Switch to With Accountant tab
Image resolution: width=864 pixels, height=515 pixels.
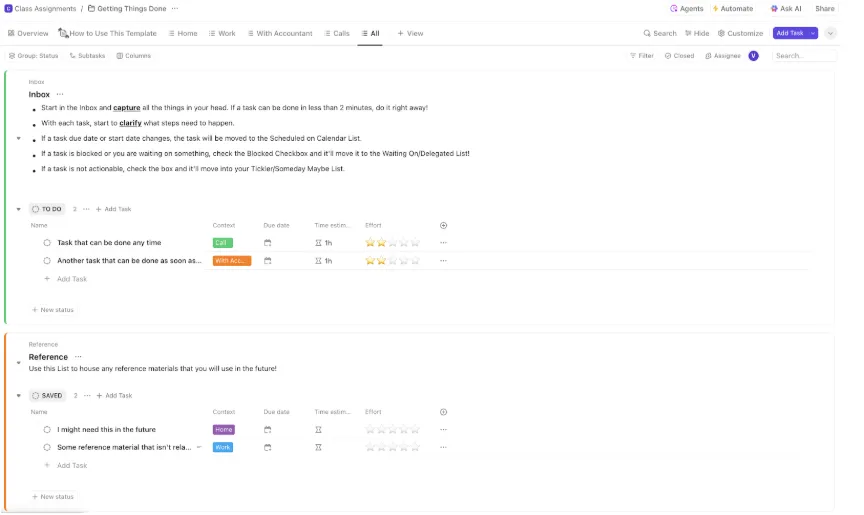pos(280,34)
